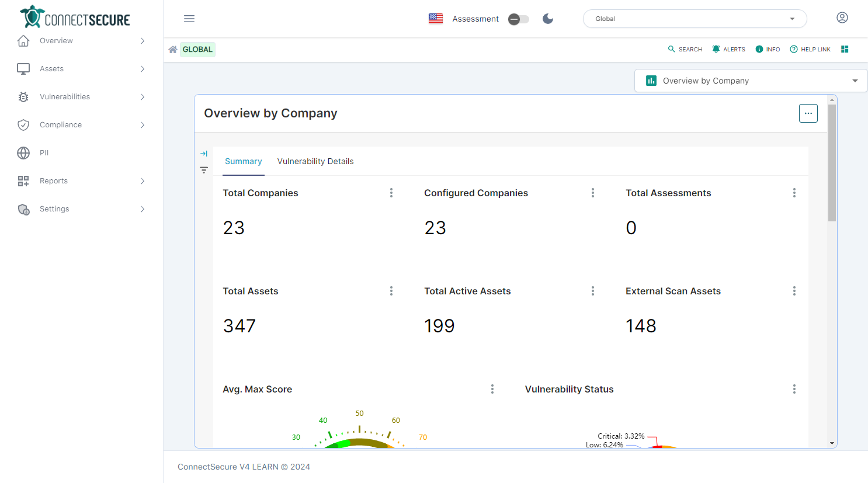Click the filter icon beside tabs

tap(204, 170)
